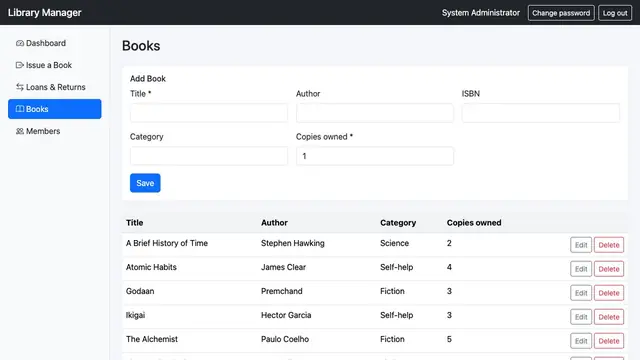This screenshot has height=360, width=640.
Task: Delete the Godaan book
Action: pyautogui.click(x=609, y=293)
